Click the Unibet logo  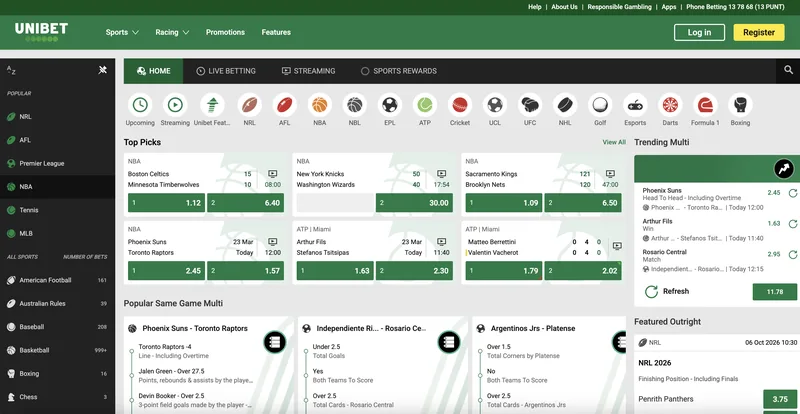point(41,32)
